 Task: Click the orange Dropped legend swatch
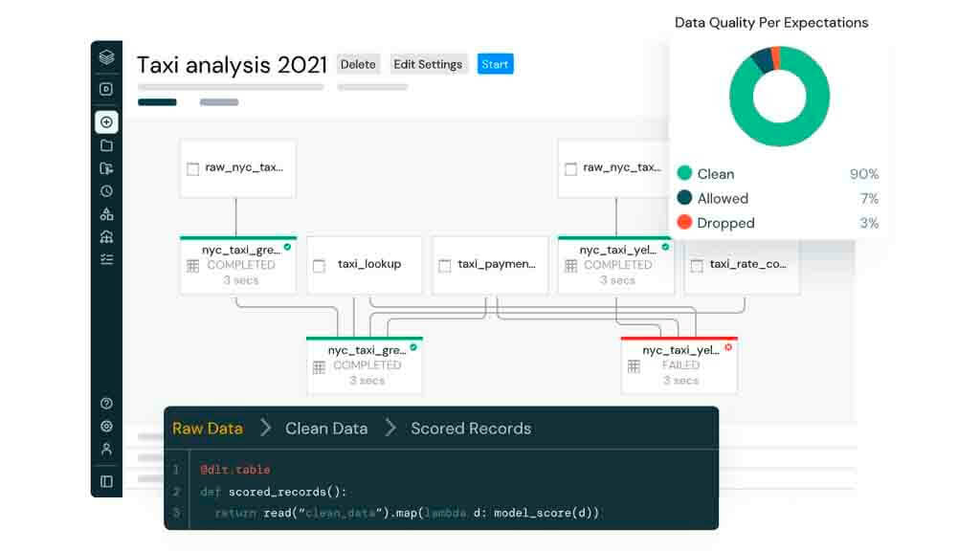pos(684,223)
